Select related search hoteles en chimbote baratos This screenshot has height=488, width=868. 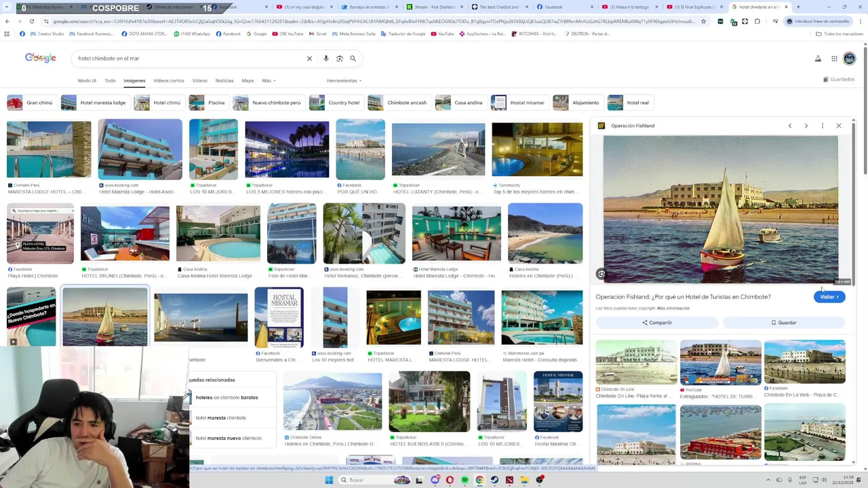click(x=226, y=398)
